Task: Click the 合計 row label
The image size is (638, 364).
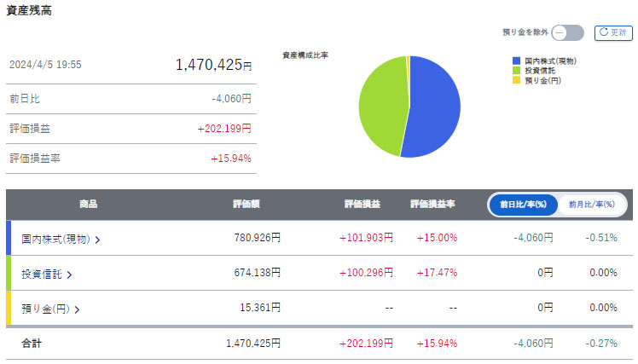Action: [x=32, y=343]
